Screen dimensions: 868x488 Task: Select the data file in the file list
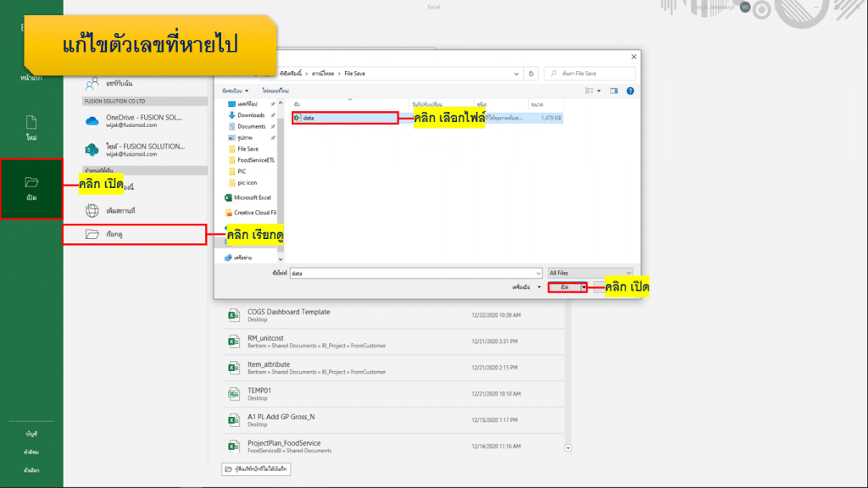(x=309, y=118)
